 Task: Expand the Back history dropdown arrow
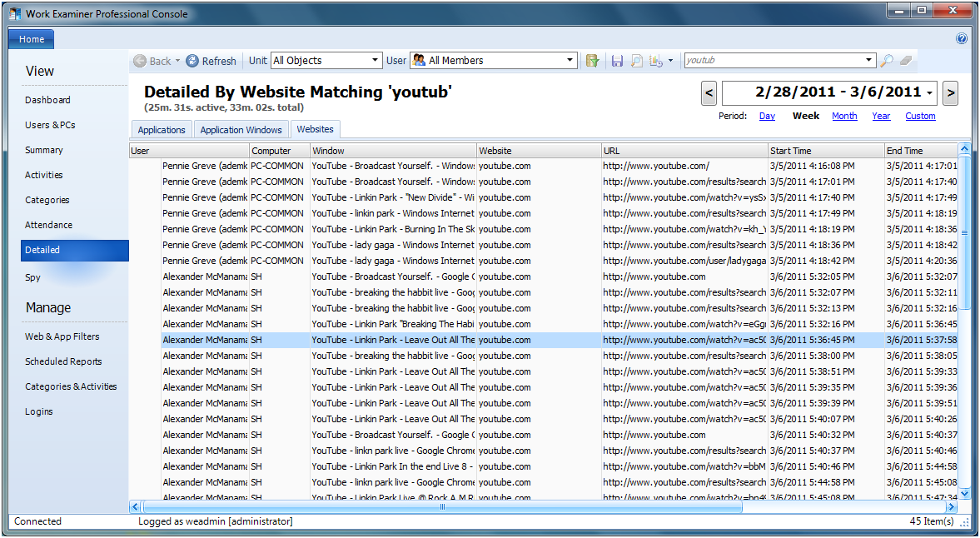point(177,61)
